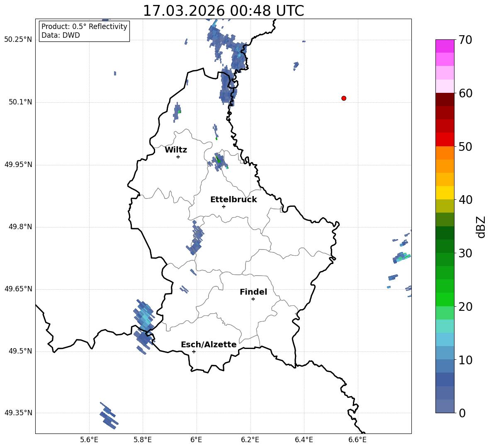Viewport: 491px width, 448px height.
Task: Click the radar echo southwest of Ettelbruck
Action: (x=196, y=238)
